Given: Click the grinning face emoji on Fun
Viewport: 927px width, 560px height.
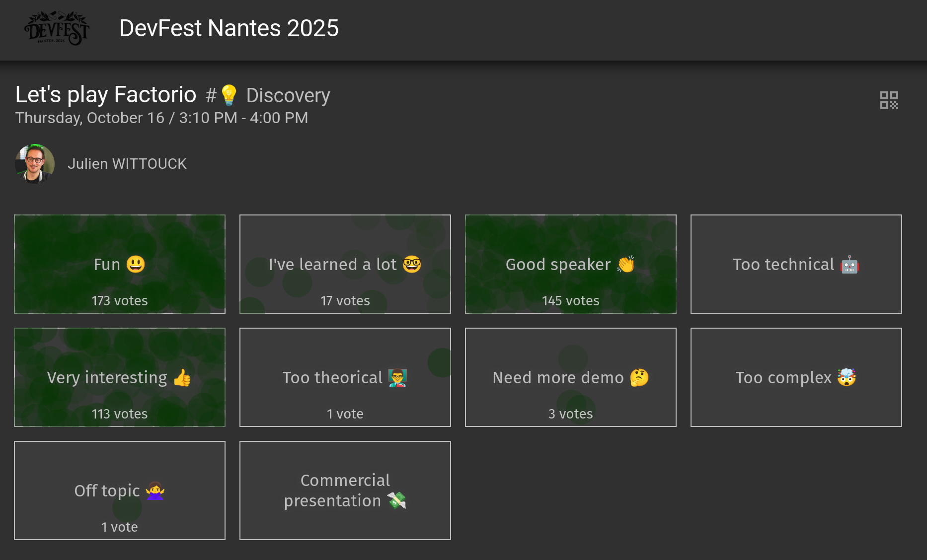Looking at the screenshot, I should (x=136, y=264).
